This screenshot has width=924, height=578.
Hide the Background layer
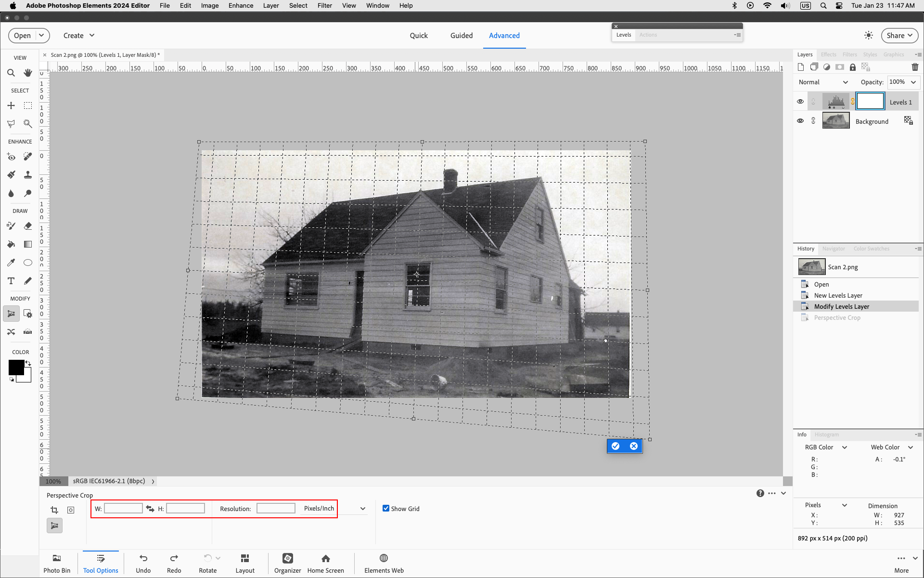(800, 120)
